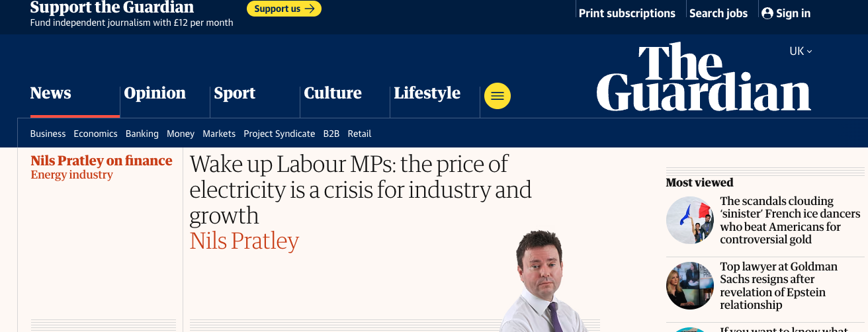The image size is (868, 332).
Task: Open the Culture section
Action: coord(333,93)
